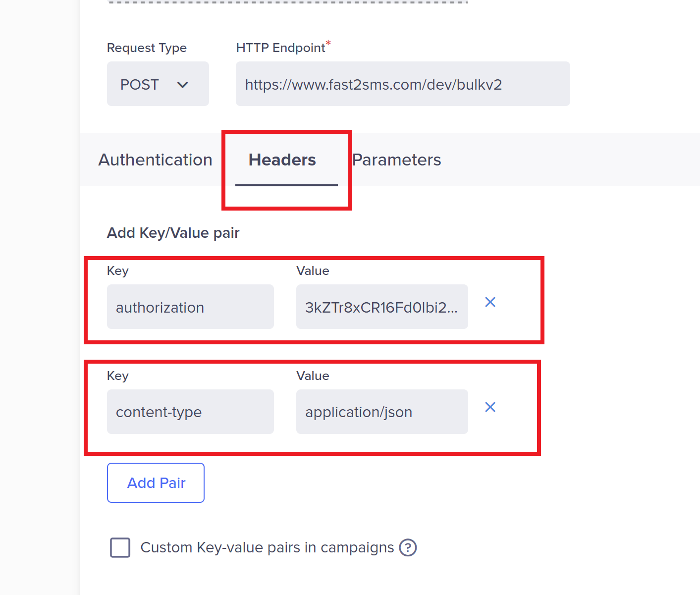Edit the application/json value field
700x595 pixels.
click(x=381, y=412)
